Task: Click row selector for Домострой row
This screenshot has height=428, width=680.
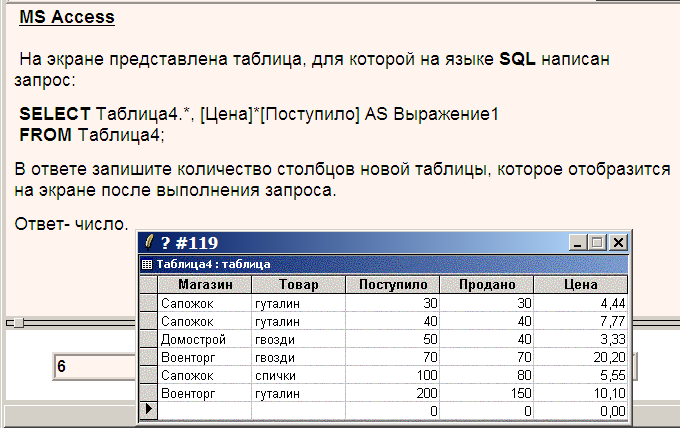Action: click(149, 340)
